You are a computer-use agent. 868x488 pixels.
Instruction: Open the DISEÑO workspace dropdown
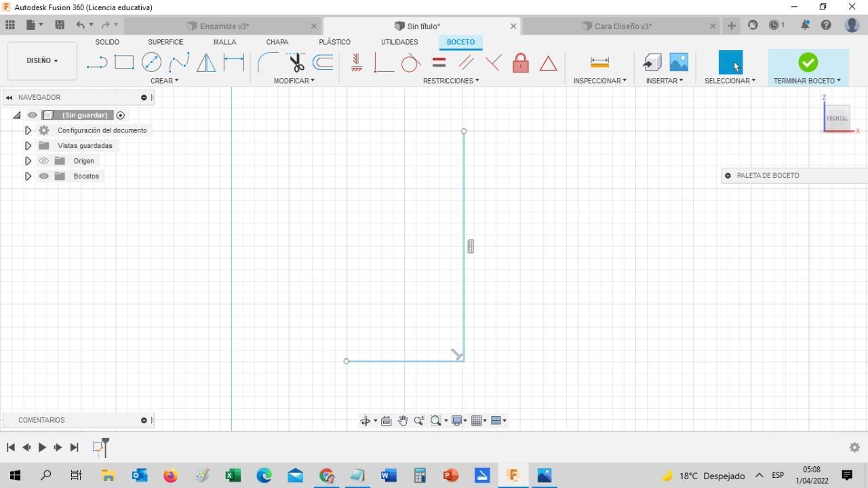click(x=42, y=60)
